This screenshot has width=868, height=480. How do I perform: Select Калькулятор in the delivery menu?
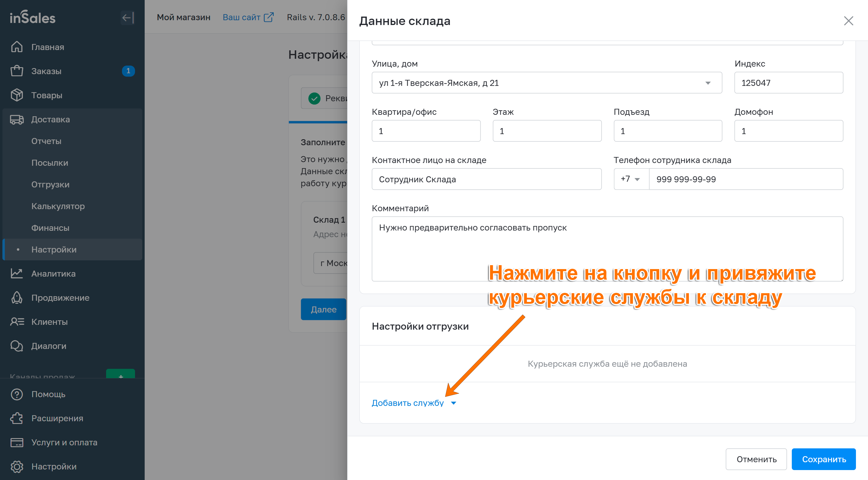point(58,206)
